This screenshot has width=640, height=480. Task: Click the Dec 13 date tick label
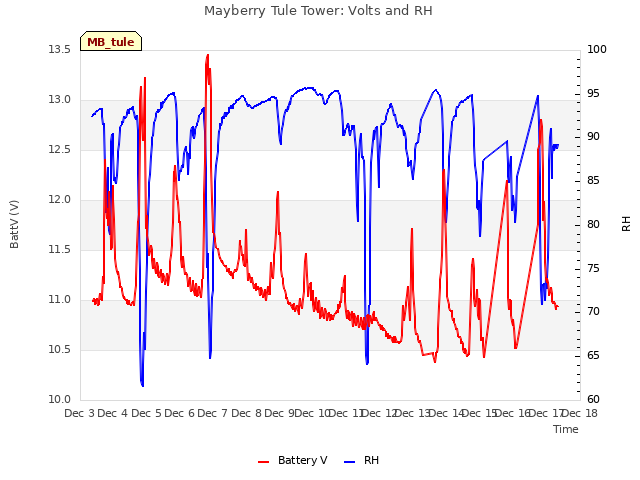coord(413,413)
